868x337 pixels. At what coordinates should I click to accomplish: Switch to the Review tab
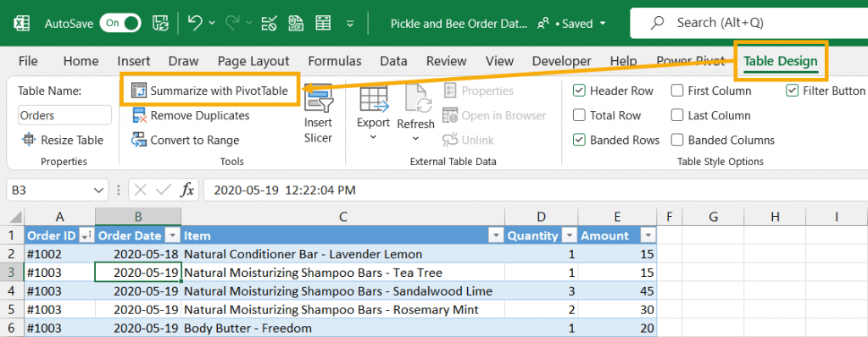click(x=446, y=61)
